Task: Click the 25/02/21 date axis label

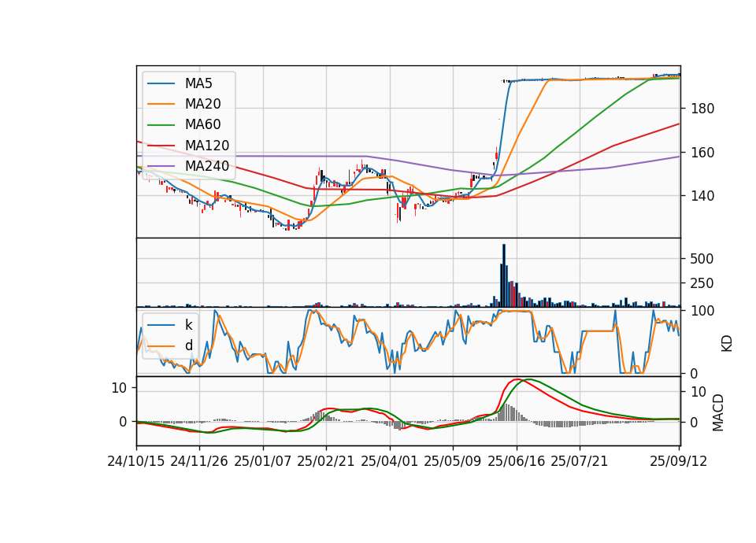Action: tap(326, 461)
